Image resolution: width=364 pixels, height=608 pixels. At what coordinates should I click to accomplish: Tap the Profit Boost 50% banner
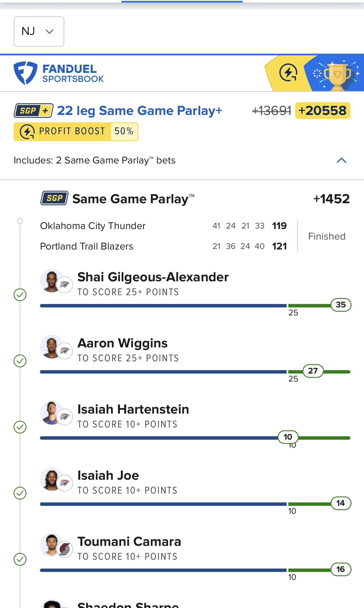click(x=76, y=131)
